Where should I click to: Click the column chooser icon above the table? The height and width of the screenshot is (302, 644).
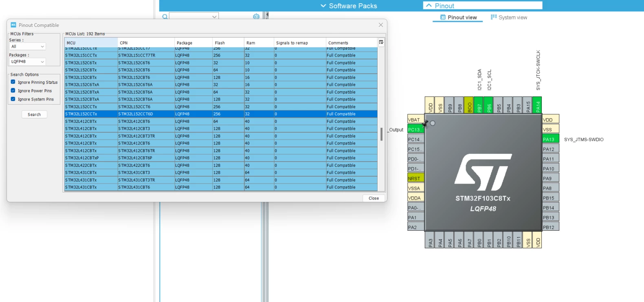[x=381, y=42]
